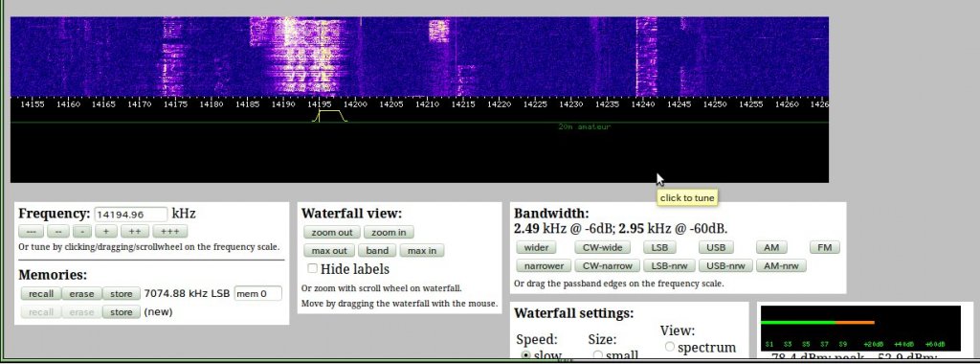Click the 'max out' waterfall button

click(329, 251)
